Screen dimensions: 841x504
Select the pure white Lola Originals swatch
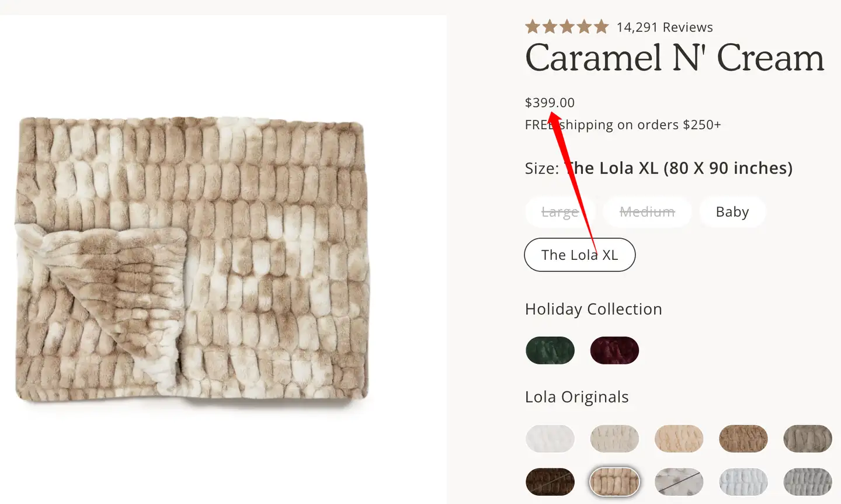[550, 439]
